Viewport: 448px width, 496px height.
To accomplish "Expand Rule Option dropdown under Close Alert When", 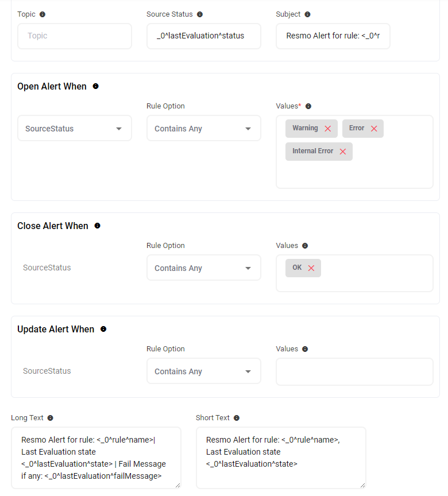I will pos(203,268).
